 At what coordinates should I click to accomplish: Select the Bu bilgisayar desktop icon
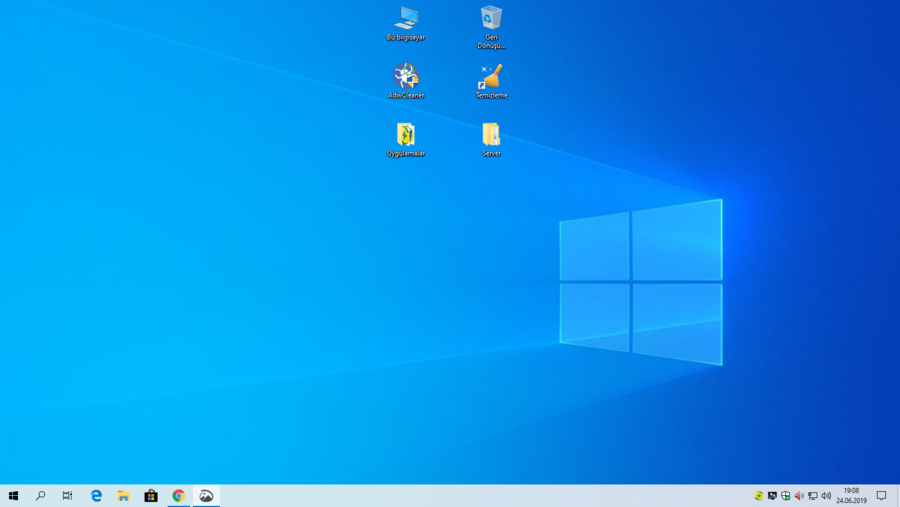point(406,24)
